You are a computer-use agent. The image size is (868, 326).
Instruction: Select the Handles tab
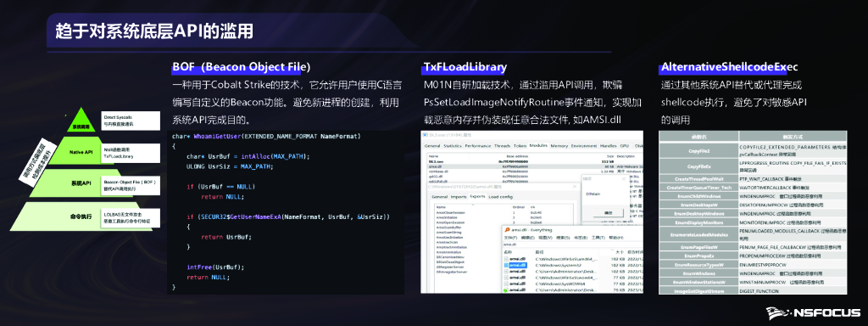point(608,146)
